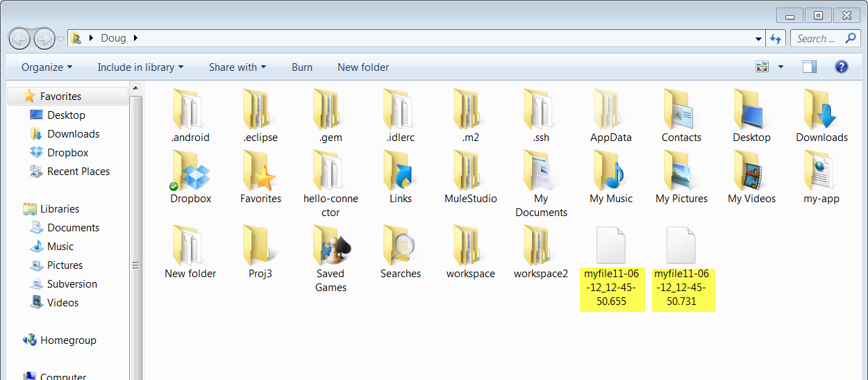Click the Burn toolbar button
The image size is (868, 380).
(x=302, y=67)
